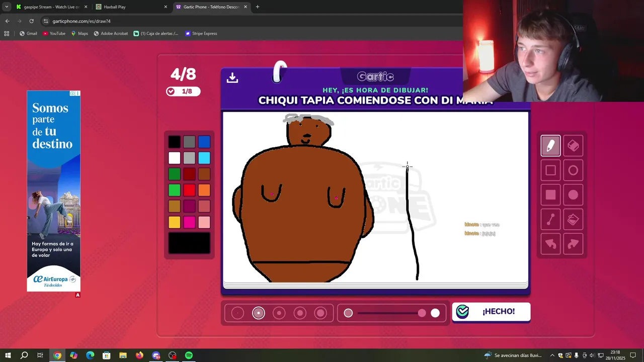Pick the filled rectangle tool
This screenshot has width=644, height=362.
[550, 195]
